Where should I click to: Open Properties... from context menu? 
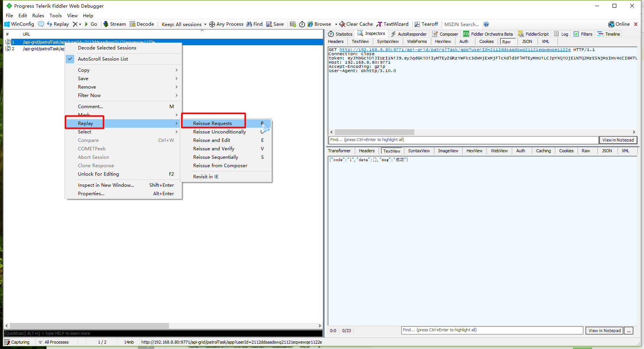123,193
